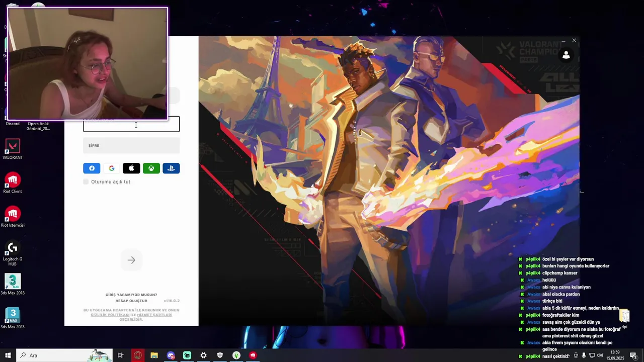This screenshot has width=644, height=362.
Task: Click the 'Ara' taskbar search box
Action: (x=64, y=355)
